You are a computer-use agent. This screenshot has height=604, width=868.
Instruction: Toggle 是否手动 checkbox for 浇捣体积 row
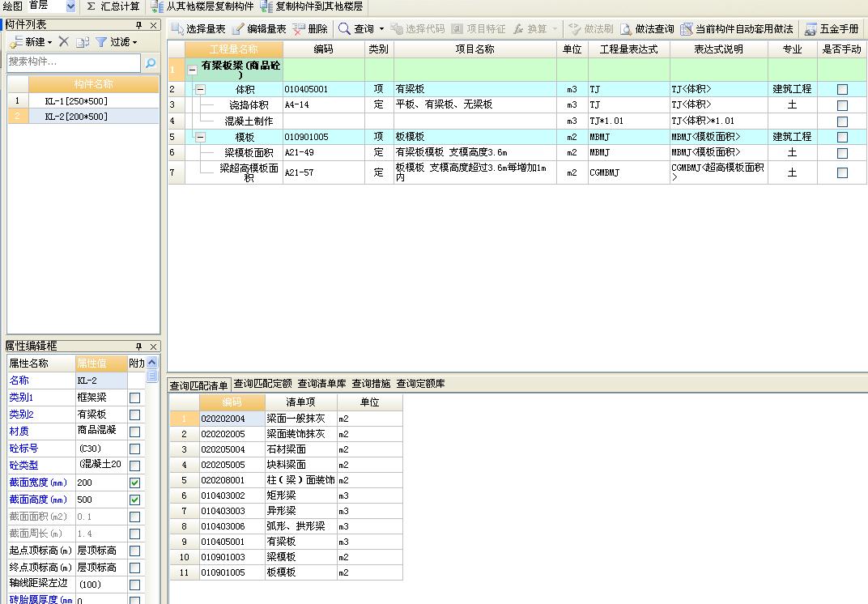coord(842,105)
